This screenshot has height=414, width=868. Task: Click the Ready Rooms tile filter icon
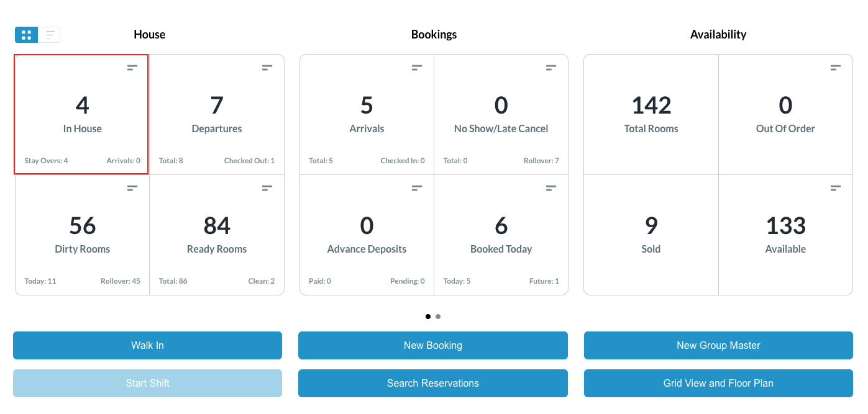coord(267,188)
